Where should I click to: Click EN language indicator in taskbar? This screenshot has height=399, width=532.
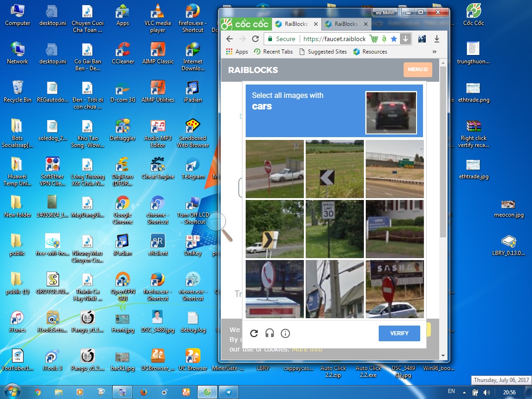pyautogui.click(x=451, y=391)
